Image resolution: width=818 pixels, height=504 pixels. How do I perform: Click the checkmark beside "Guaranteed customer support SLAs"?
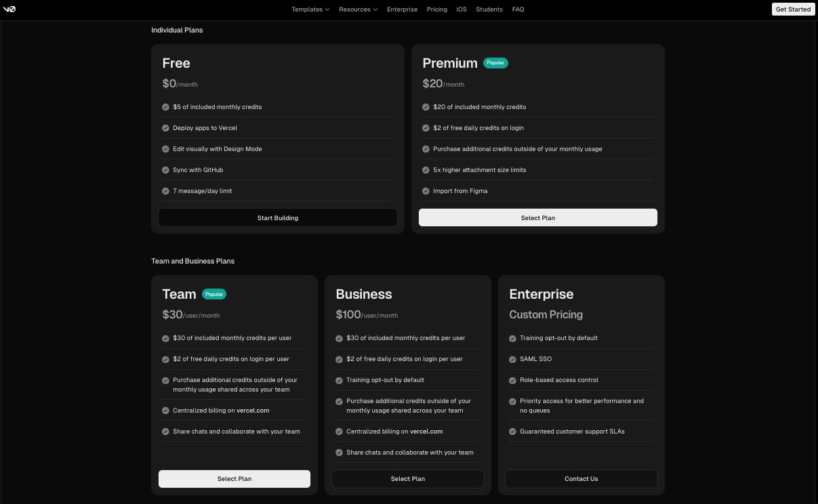pyautogui.click(x=512, y=431)
